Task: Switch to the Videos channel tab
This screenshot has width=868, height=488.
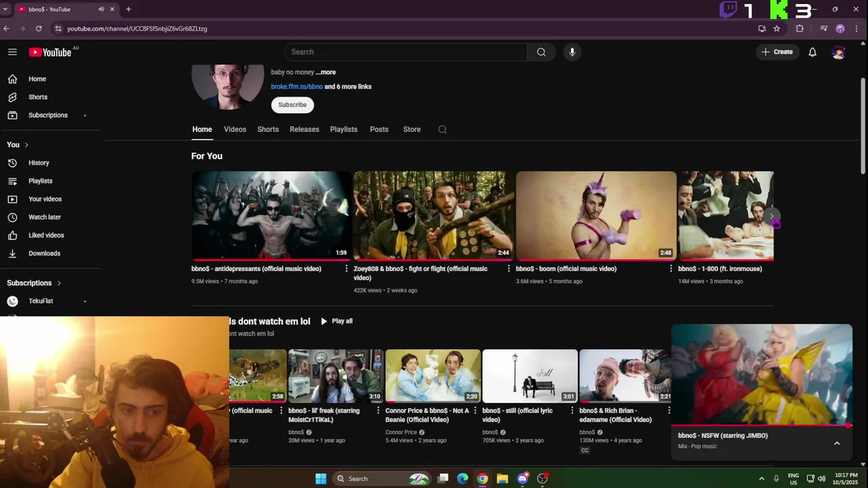Action: click(235, 129)
